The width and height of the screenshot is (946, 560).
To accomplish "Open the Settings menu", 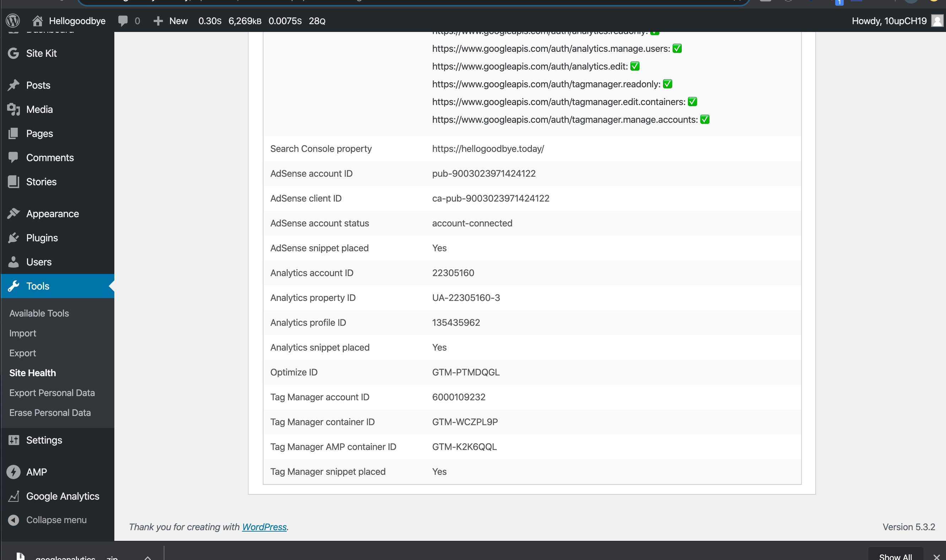I will [58, 440].
